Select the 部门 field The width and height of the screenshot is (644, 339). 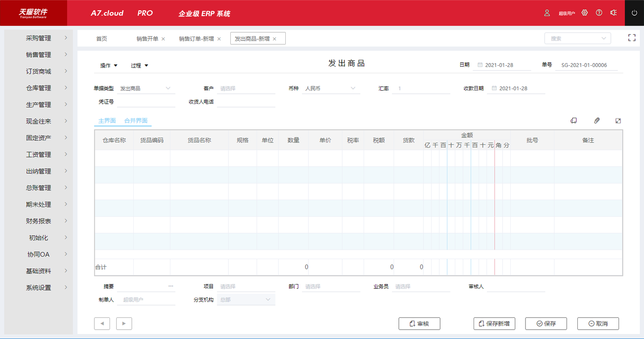[331, 286]
